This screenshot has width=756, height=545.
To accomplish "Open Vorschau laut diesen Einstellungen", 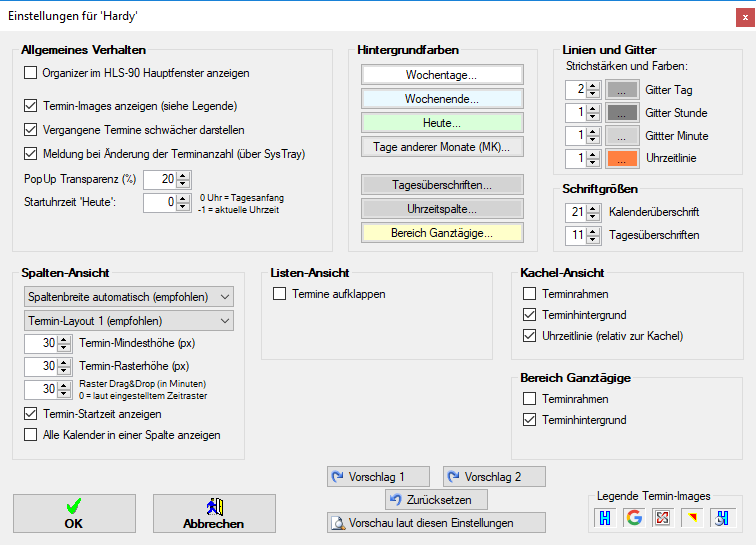I will click(x=436, y=523).
